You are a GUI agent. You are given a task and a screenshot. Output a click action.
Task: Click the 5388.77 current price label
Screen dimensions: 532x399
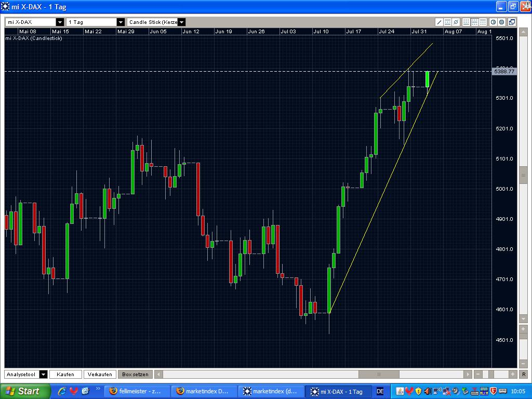tap(504, 71)
